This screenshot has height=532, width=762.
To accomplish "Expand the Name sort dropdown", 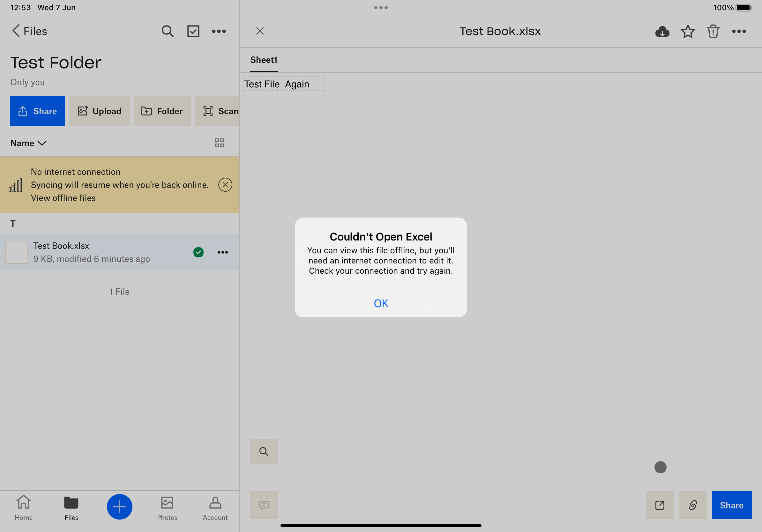I will click(x=28, y=143).
